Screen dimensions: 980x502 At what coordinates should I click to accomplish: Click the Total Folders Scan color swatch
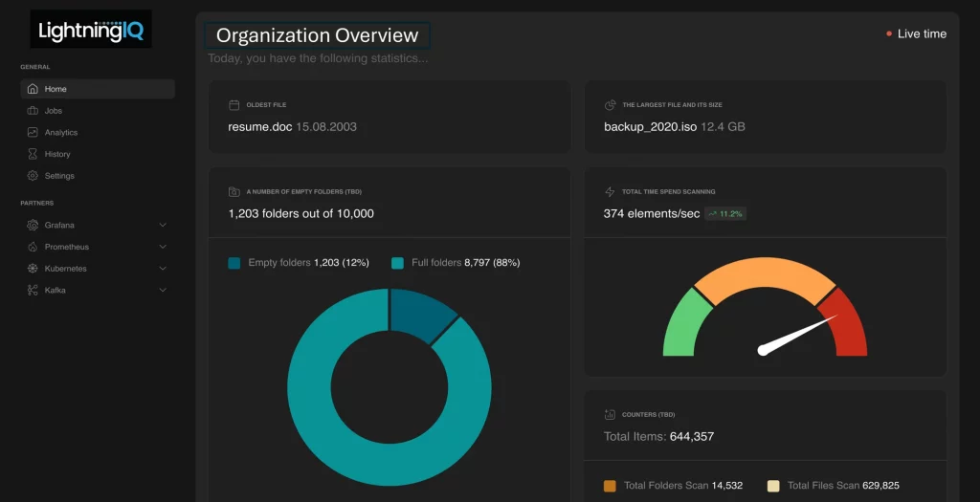click(611, 486)
